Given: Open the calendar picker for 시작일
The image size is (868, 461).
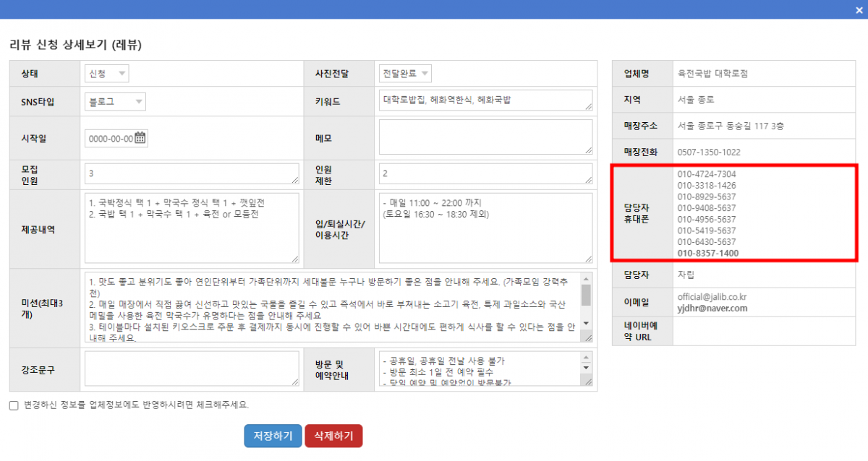Looking at the screenshot, I should tap(140, 138).
